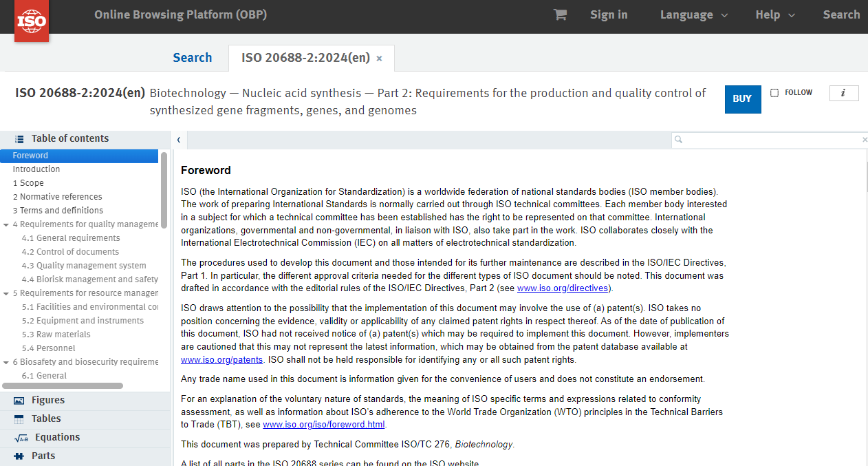Click the ISO logo
Image resolution: width=868 pixels, height=466 pixels.
32,21
